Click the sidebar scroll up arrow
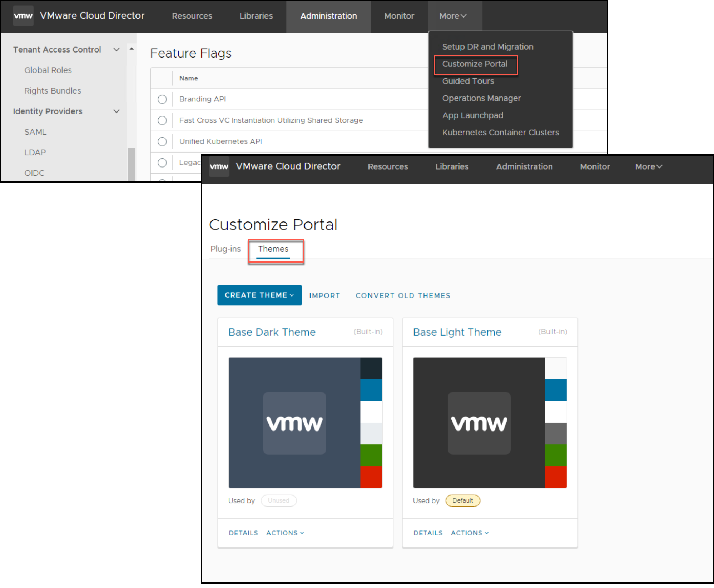The width and height of the screenshot is (714, 588). click(x=132, y=49)
